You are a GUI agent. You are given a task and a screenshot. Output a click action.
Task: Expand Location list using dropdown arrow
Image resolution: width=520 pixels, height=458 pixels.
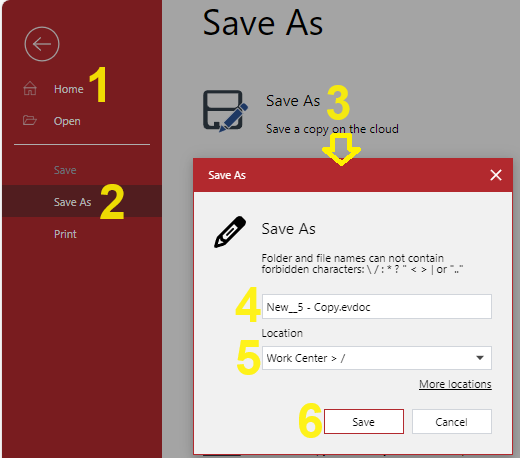click(x=480, y=358)
